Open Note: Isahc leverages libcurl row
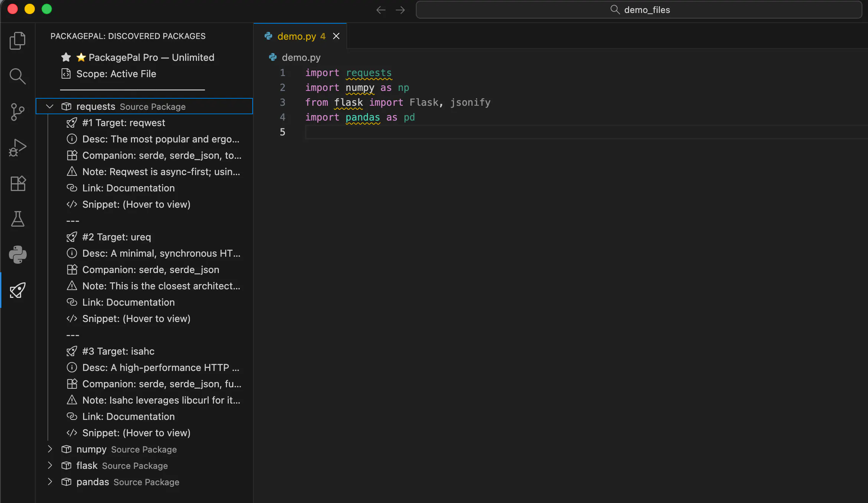868x503 pixels. pos(145,400)
